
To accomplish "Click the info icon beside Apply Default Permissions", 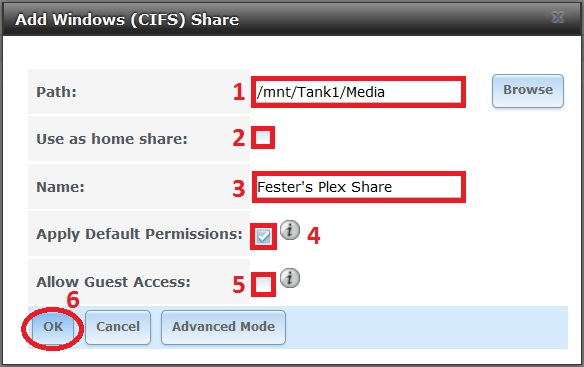I will [290, 230].
